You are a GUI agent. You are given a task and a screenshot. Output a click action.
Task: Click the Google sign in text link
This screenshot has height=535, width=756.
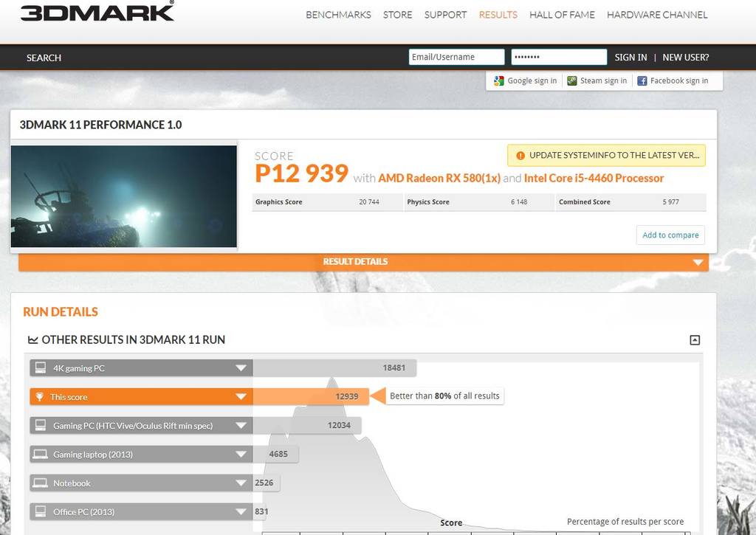pos(532,81)
